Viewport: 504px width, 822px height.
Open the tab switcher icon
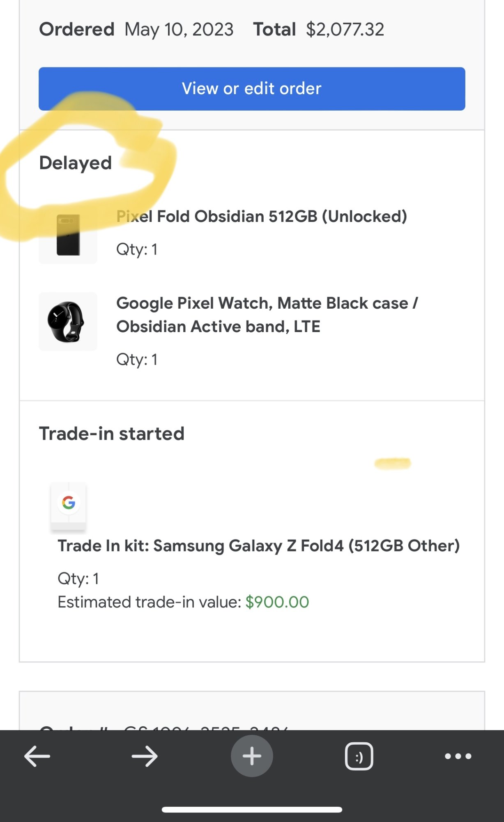(359, 756)
